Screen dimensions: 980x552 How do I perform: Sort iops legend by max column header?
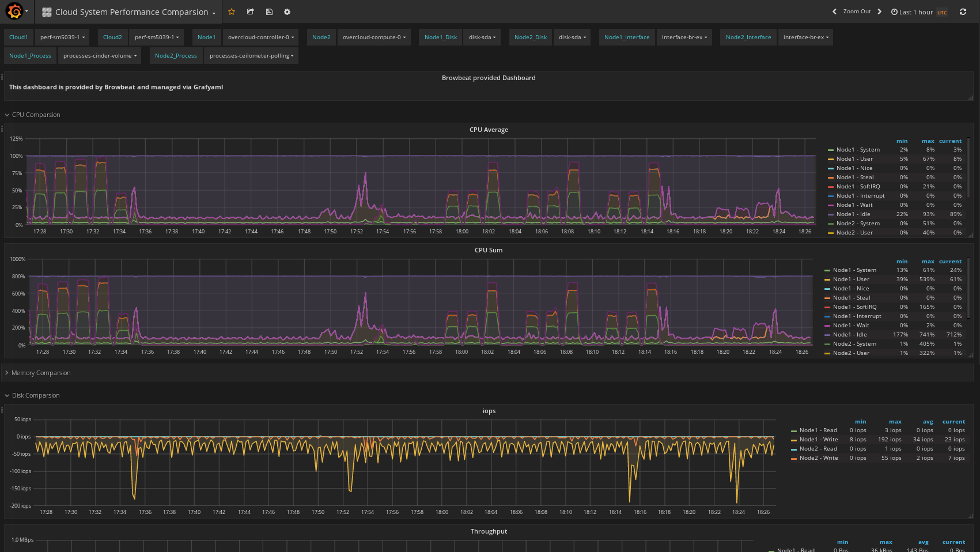[895, 422]
